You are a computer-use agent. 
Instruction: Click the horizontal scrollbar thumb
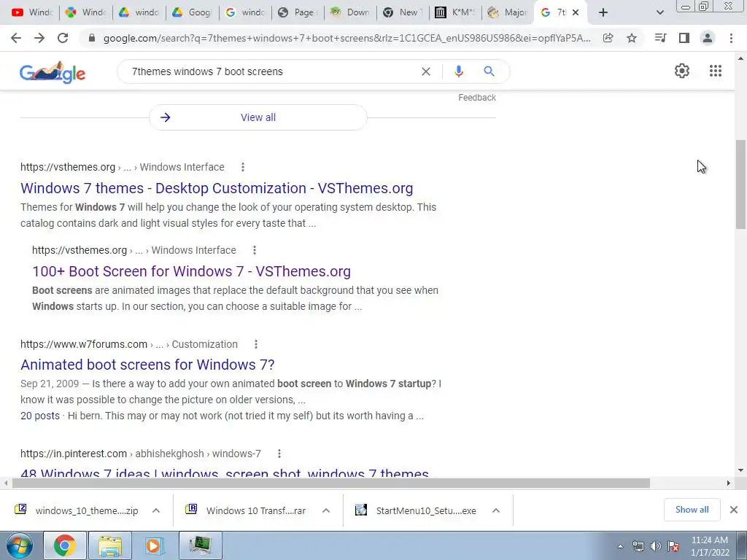click(331, 483)
